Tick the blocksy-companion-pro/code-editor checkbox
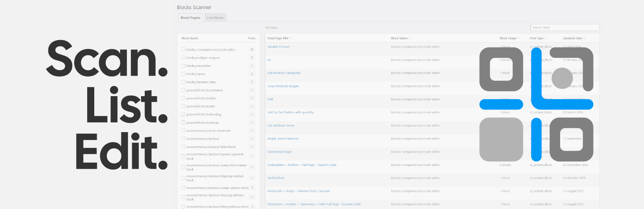This screenshot has width=644, height=209. 183,50
